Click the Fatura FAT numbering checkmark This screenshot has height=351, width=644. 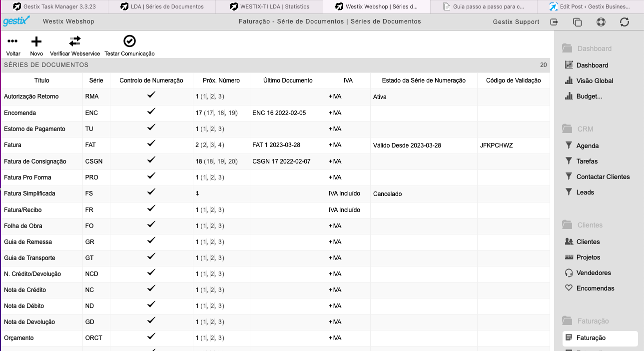pyautogui.click(x=151, y=143)
